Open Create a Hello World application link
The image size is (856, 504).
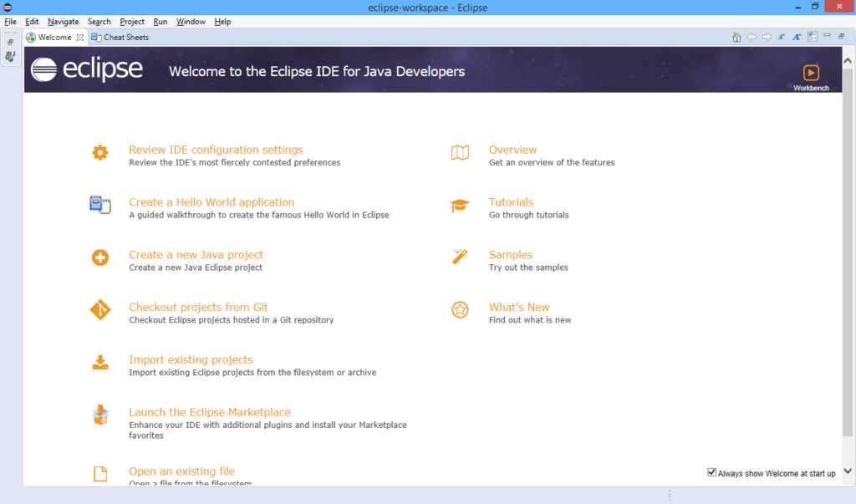[211, 202]
